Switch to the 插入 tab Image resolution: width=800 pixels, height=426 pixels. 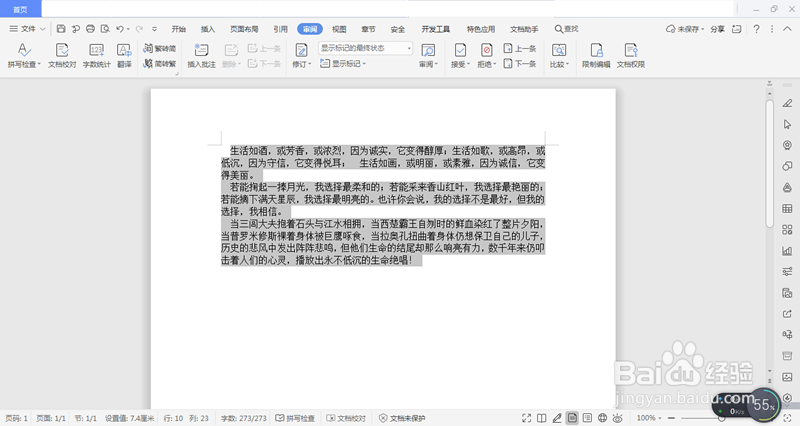click(208, 29)
